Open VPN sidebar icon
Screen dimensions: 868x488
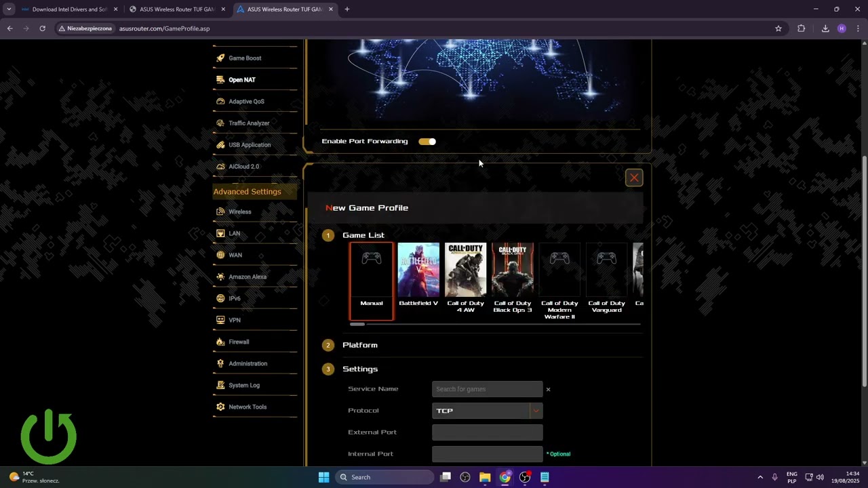click(220, 320)
